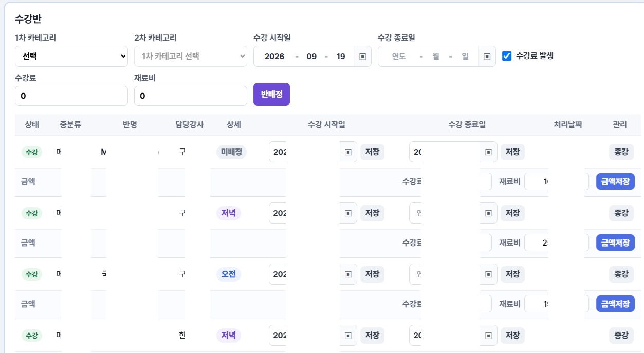
Task: Select the month 09 in 수강 시작일 field
Action: pos(311,57)
